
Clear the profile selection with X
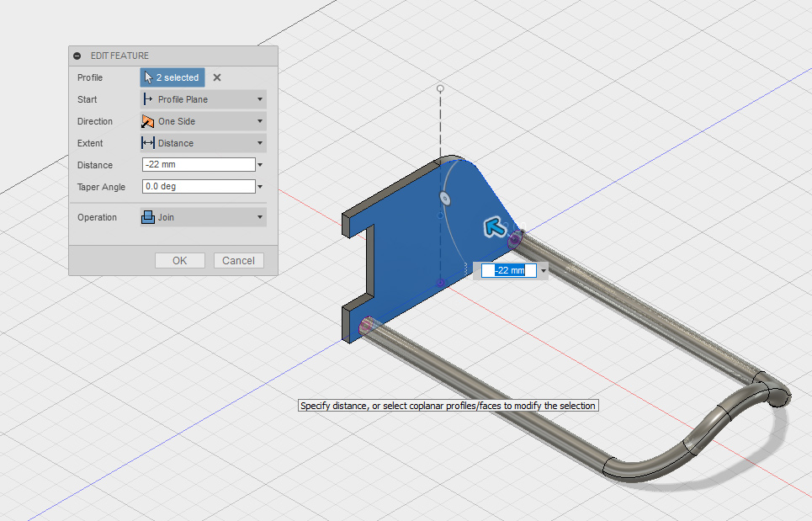coord(217,77)
